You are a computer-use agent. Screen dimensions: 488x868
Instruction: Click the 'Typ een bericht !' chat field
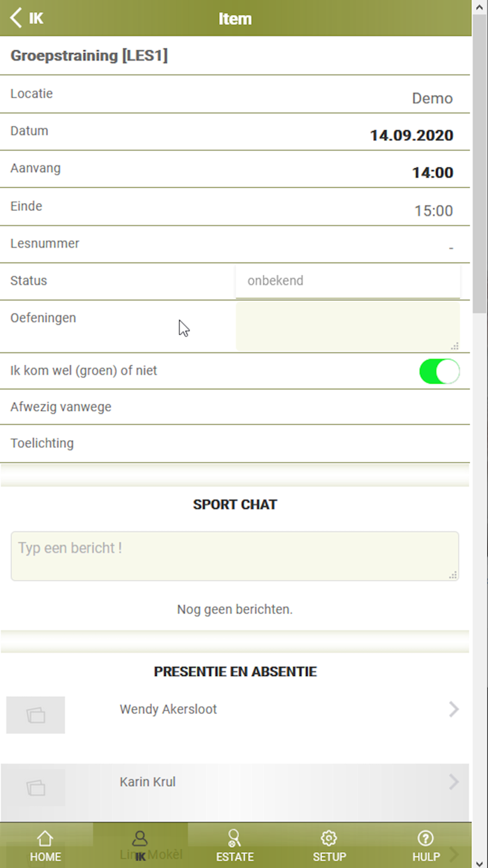click(234, 556)
